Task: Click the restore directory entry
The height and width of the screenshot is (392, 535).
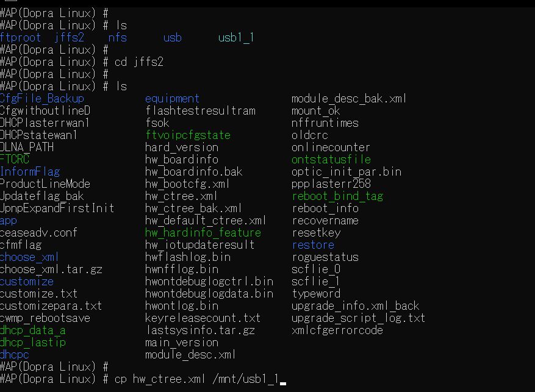Action: [x=313, y=244]
